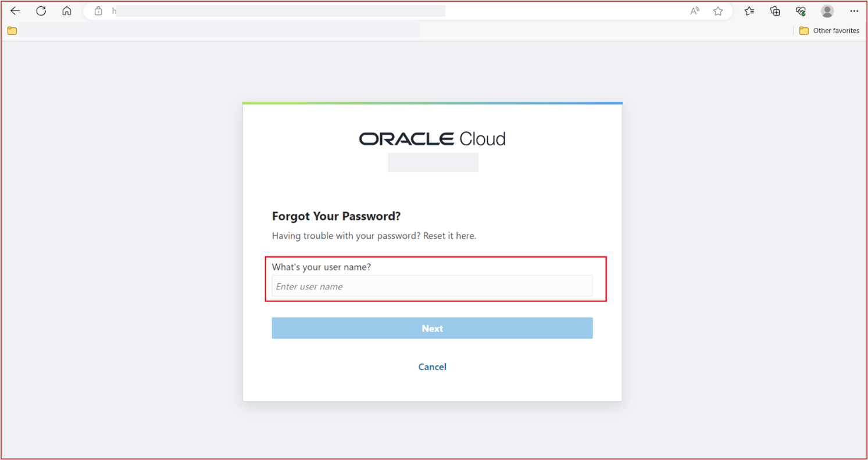Click the Forgot Your Password heading
This screenshot has width=868, height=460.
(x=336, y=215)
